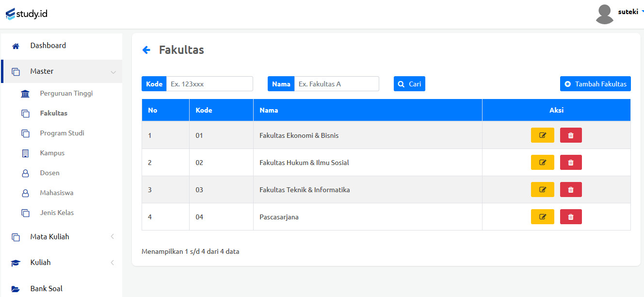Viewport: 644px width, 297px height.
Task: Click the Fakultas Teknik & Informatika cell
Action: point(368,190)
